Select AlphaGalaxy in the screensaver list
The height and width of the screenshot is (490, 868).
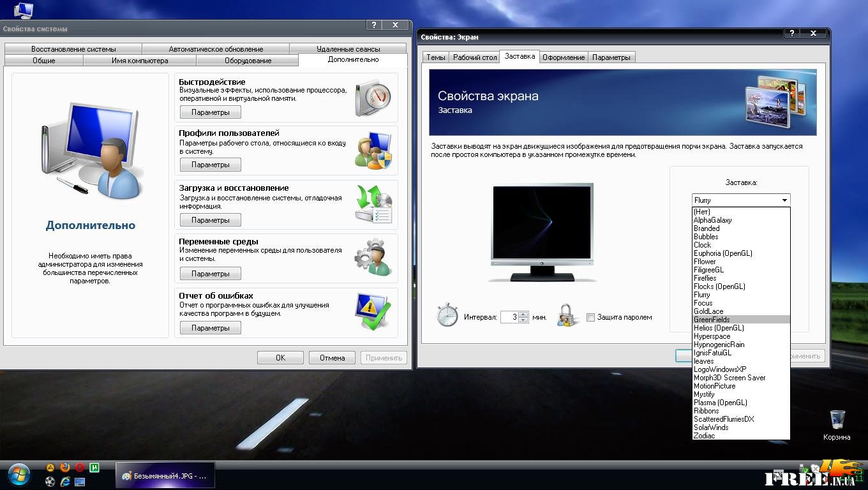[741, 220]
